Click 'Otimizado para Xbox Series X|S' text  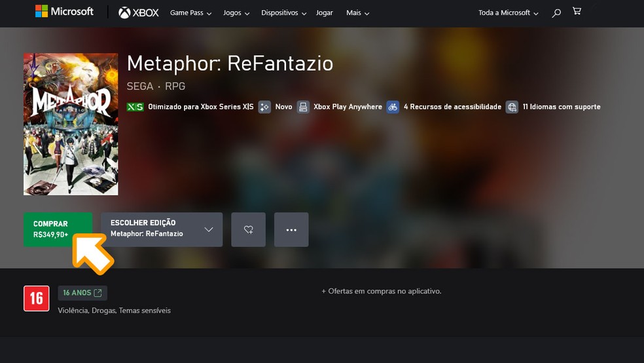tap(201, 107)
